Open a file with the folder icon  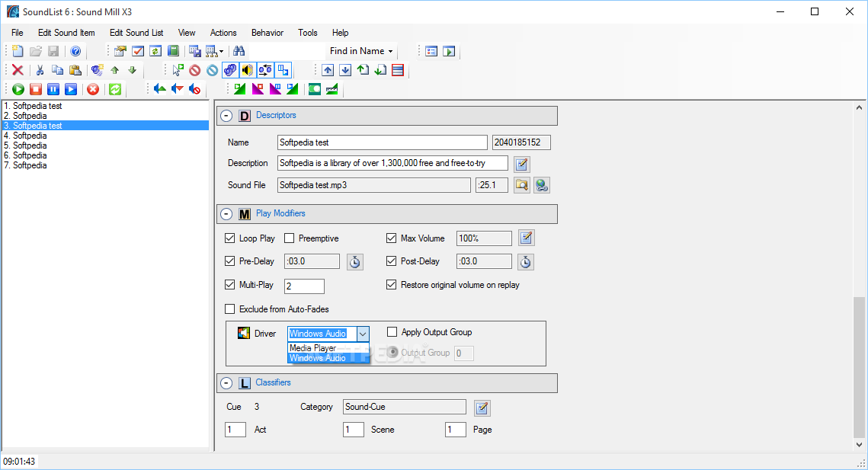coord(35,52)
